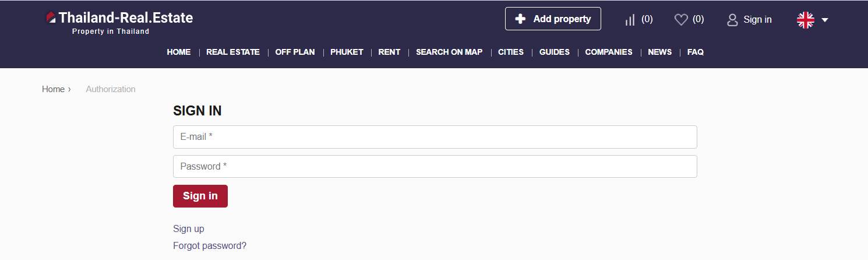Visit the FAQ page

coord(695,52)
